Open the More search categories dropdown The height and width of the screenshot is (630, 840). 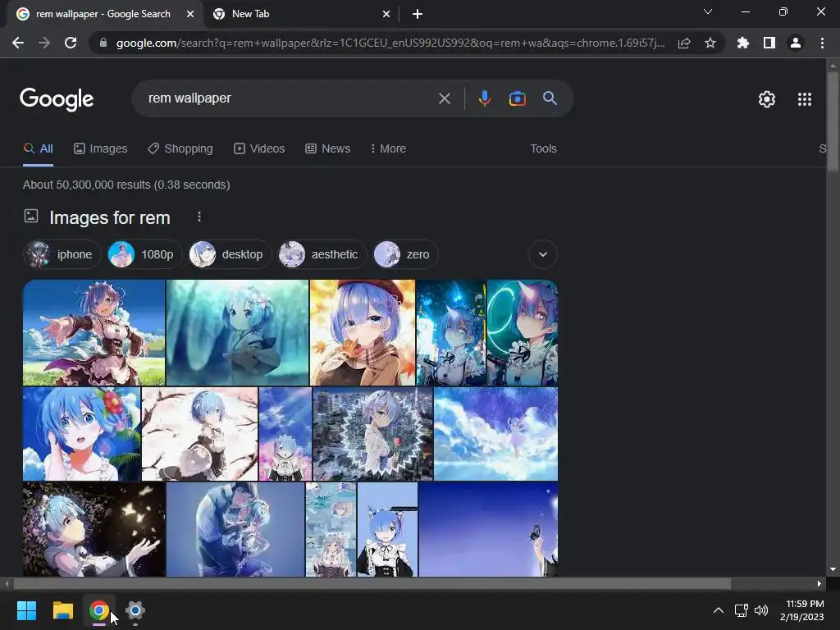[x=388, y=149]
